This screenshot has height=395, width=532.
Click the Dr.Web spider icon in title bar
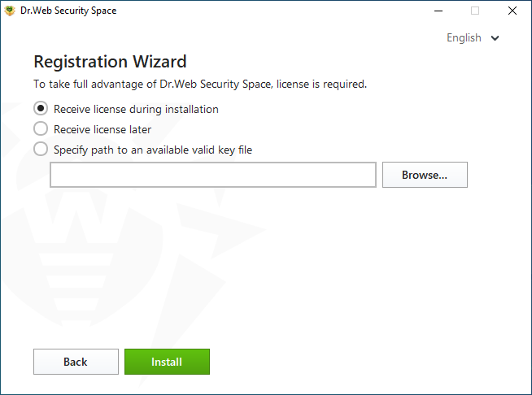(x=10, y=11)
